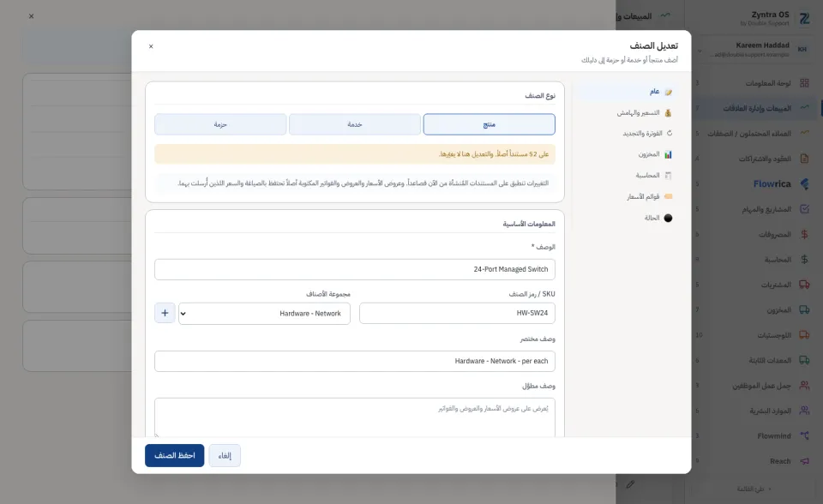Add new item group with plus button
The image size is (823, 504).
[x=165, y=313]
